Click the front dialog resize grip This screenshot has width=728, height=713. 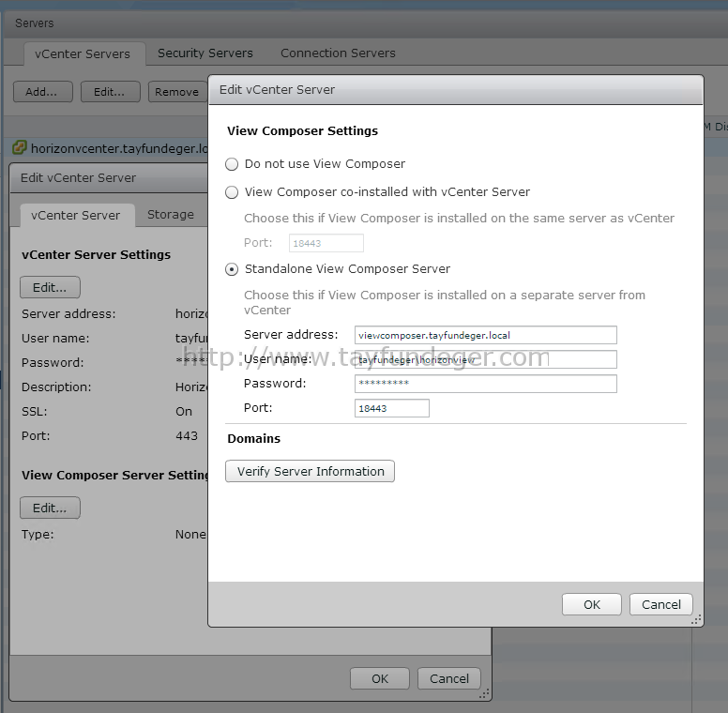point(696,620)
